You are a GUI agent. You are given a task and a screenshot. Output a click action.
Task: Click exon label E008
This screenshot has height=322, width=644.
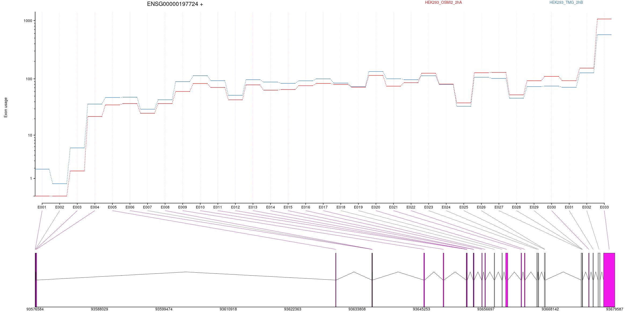165,207
